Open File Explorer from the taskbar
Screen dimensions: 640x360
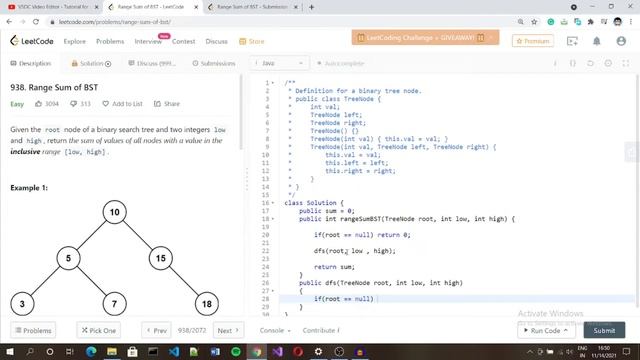[x=112, y=351]
